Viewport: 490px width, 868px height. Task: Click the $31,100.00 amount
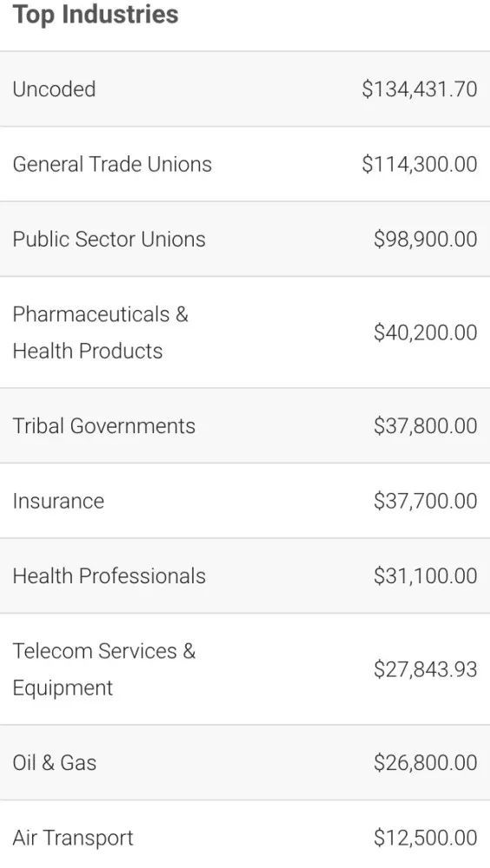(x=425, y=575)
